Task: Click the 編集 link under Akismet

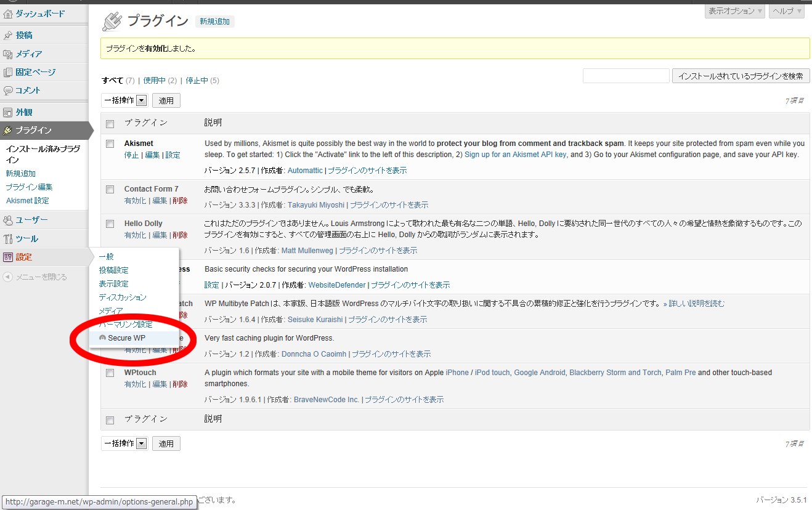Action: tap(152, 155)
